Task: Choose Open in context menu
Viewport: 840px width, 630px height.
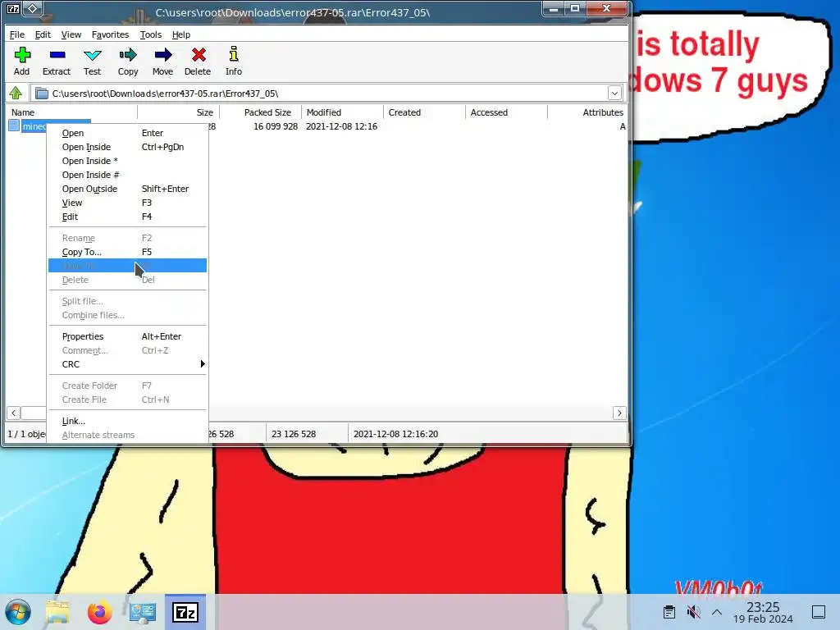Action: point(127,133)
